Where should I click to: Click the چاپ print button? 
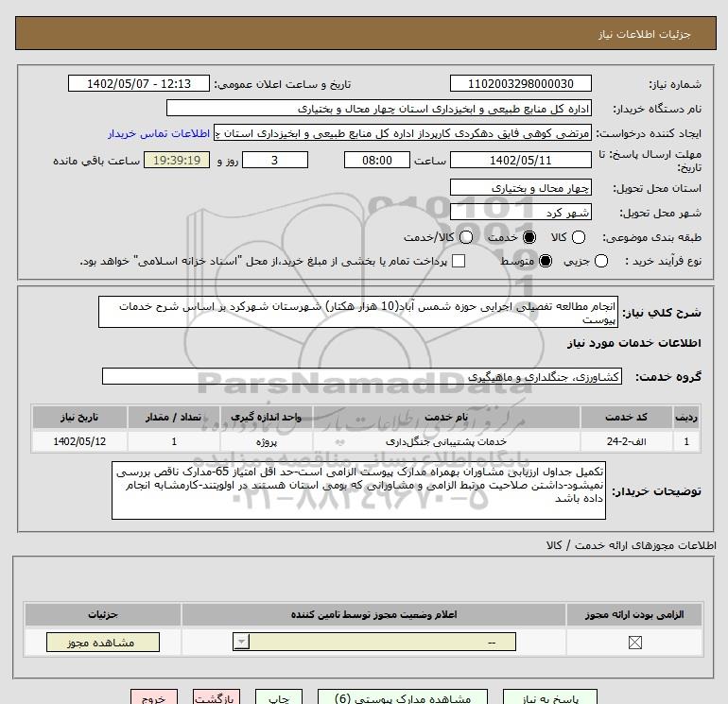[279, 698]
